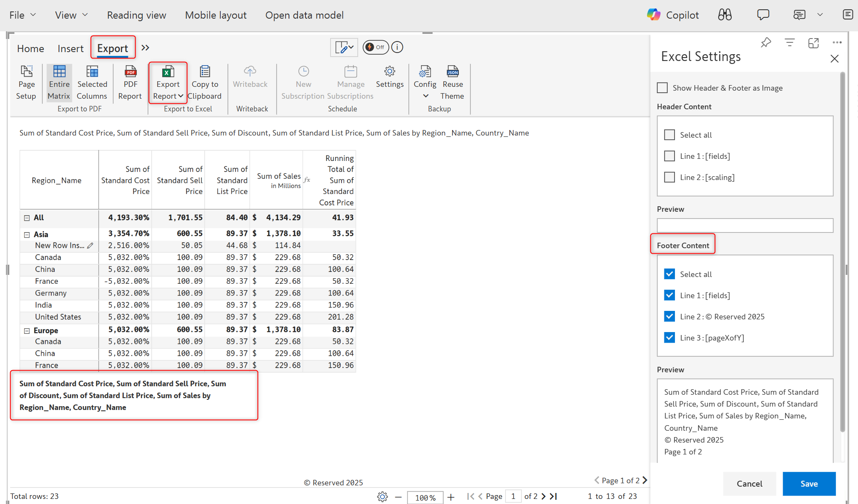
Task: Click the PDF Report icon
Action: click(x=130, y=72)
